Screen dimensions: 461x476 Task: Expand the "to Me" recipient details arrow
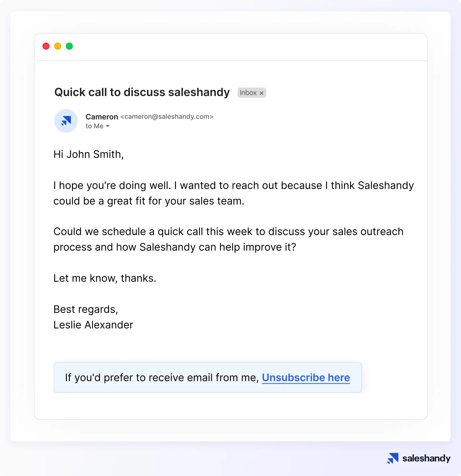coord(108,126)
